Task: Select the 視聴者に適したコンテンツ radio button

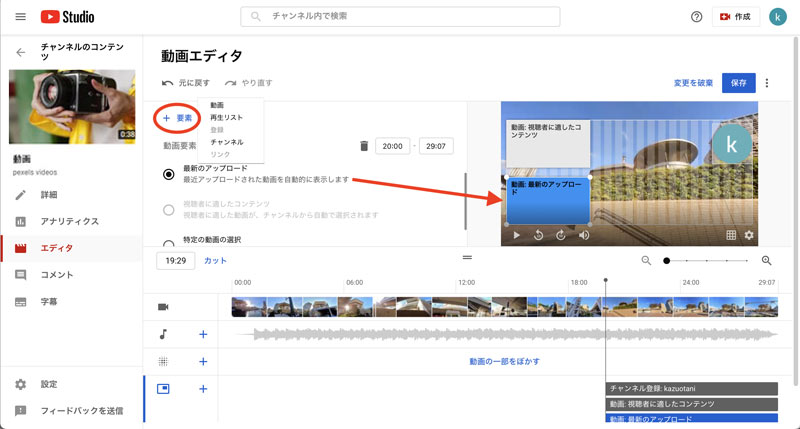Action: coord(168,210)
